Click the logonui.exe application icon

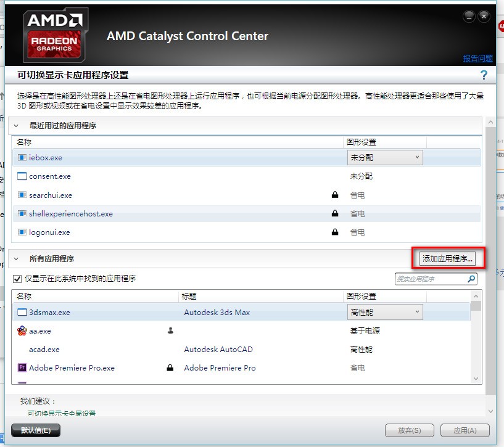pos(22,232)
